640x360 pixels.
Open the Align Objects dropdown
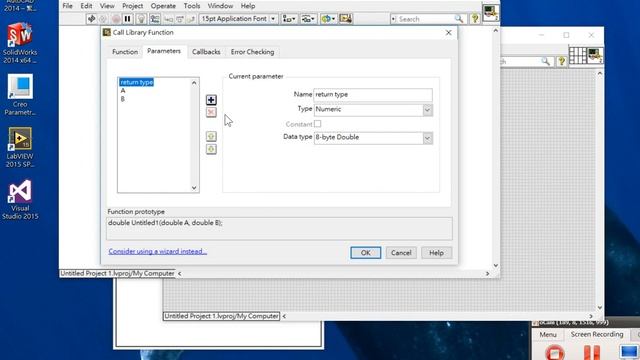click(289, 19)
